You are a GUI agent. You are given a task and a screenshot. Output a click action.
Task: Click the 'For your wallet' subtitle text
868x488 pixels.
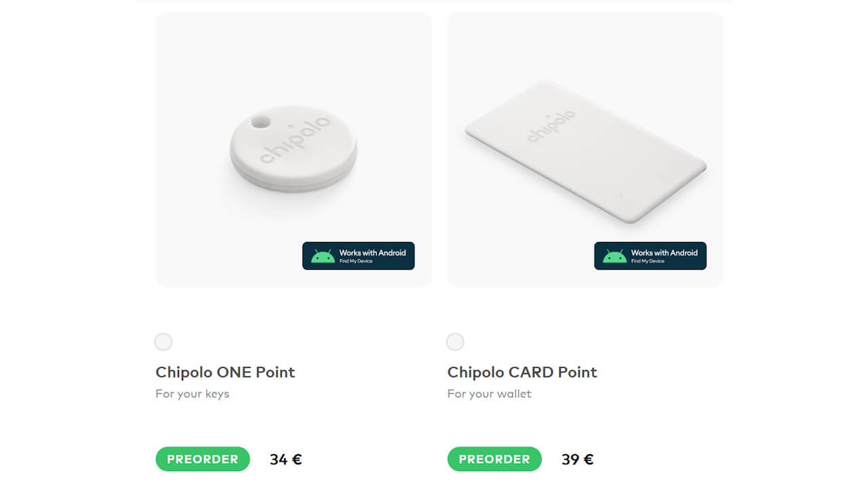tap(489, 393)
